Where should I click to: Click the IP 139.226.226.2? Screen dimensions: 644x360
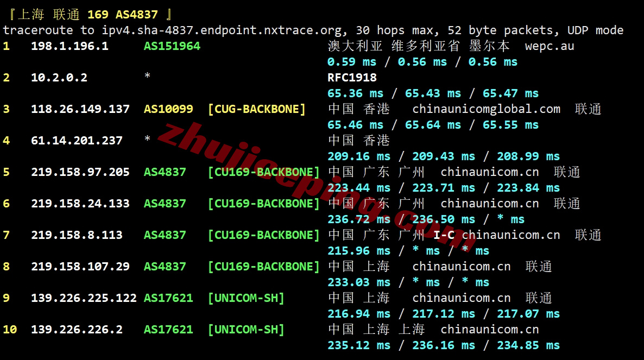click(x=77, y=330)
